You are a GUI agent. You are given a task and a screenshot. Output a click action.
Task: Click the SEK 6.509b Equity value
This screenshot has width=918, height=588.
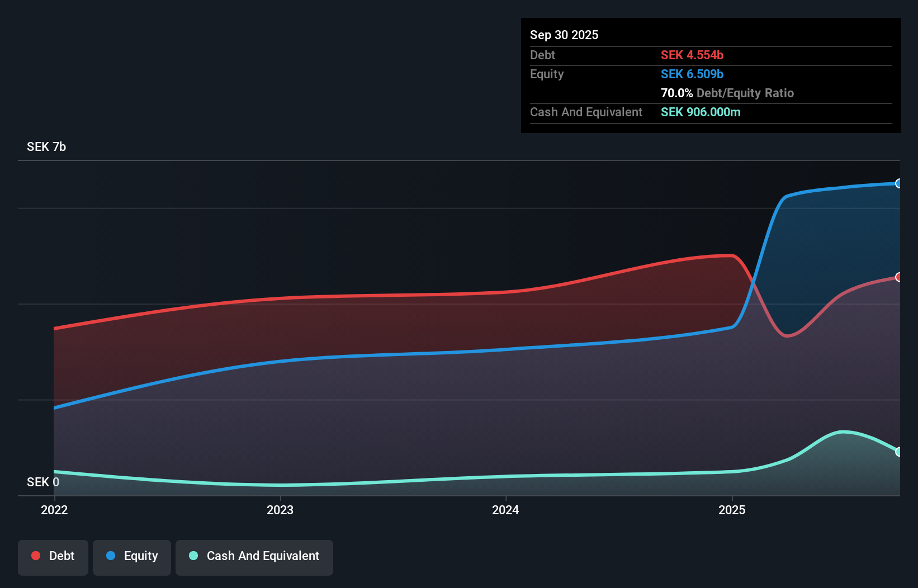692,74
